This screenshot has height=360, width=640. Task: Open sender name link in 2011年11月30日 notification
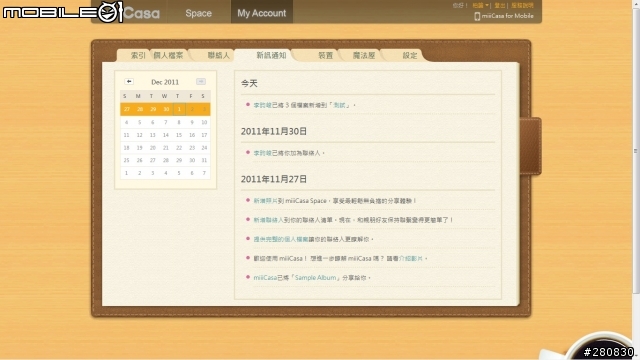point(262,153)
